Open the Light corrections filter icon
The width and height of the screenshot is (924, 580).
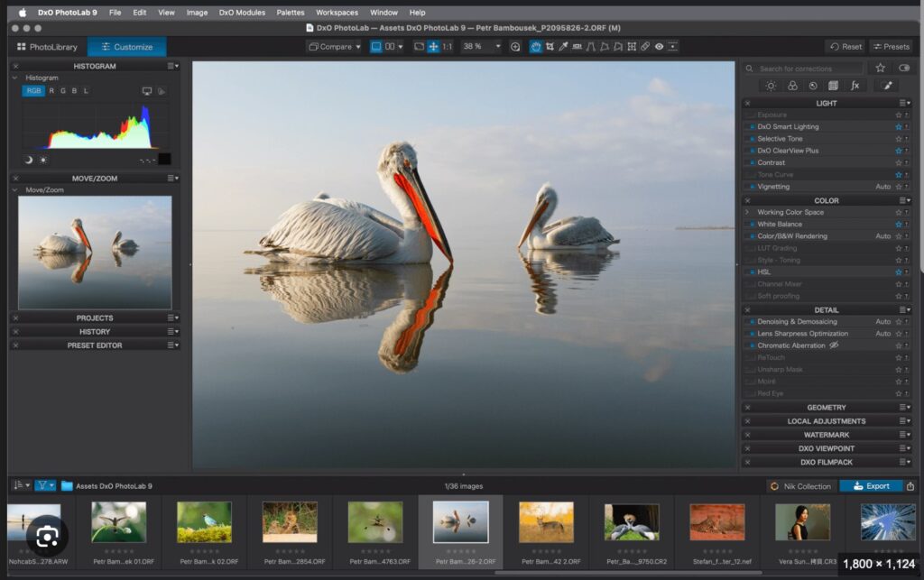click(x=771, y=86)
